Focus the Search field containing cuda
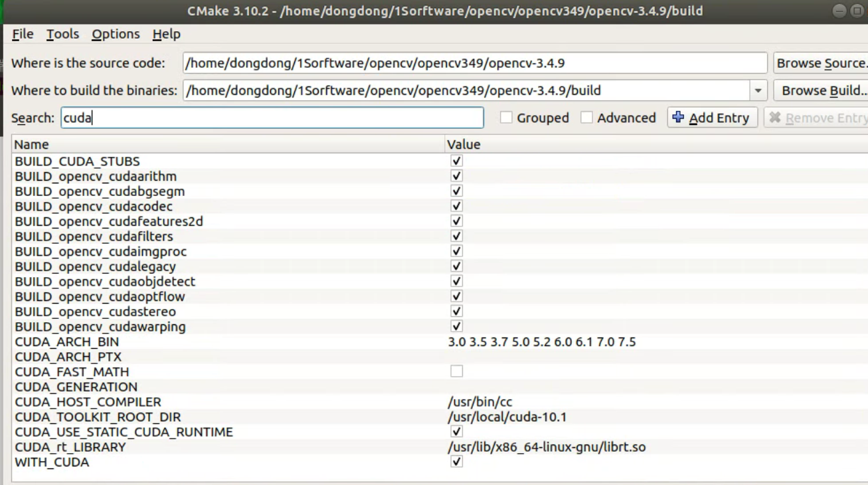The width and height of the screenshot is (868, 485). click(272, 118)
